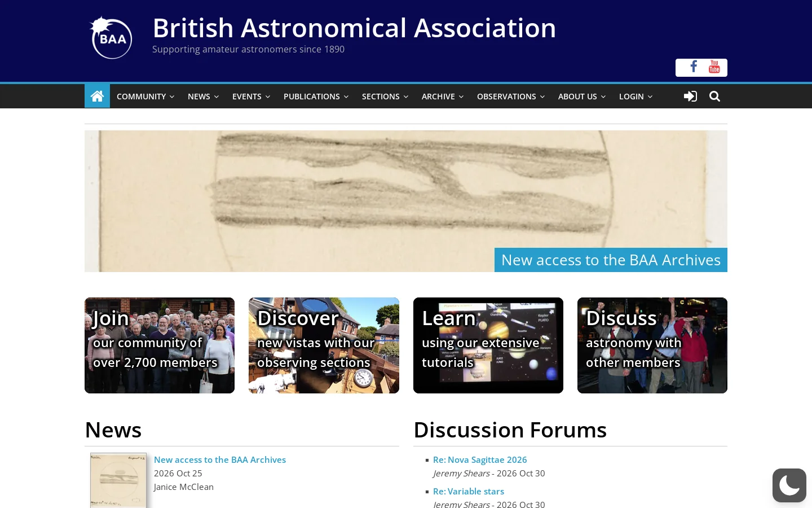
Task: Click the author name Janice McClean
Action: [184, 487]
